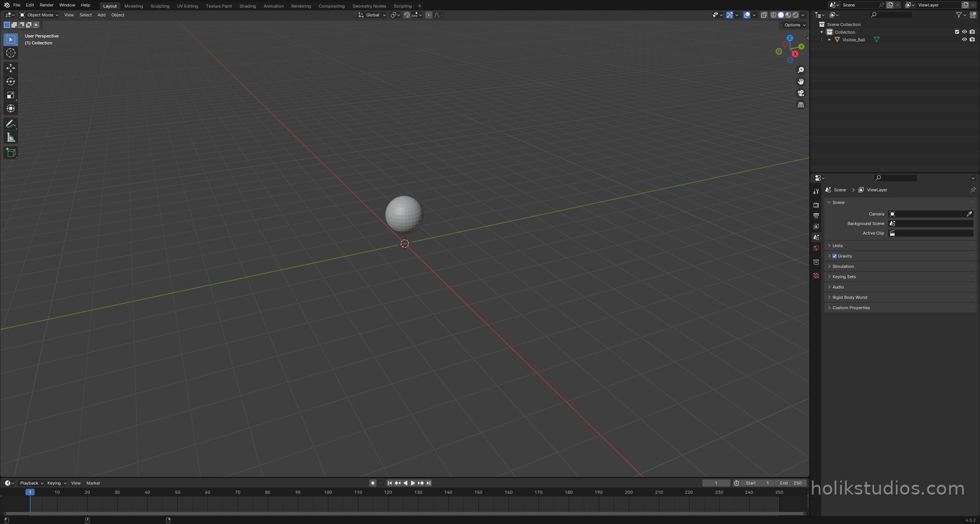Expand the Units panel

pyautogui.click(x=900, y=245)
